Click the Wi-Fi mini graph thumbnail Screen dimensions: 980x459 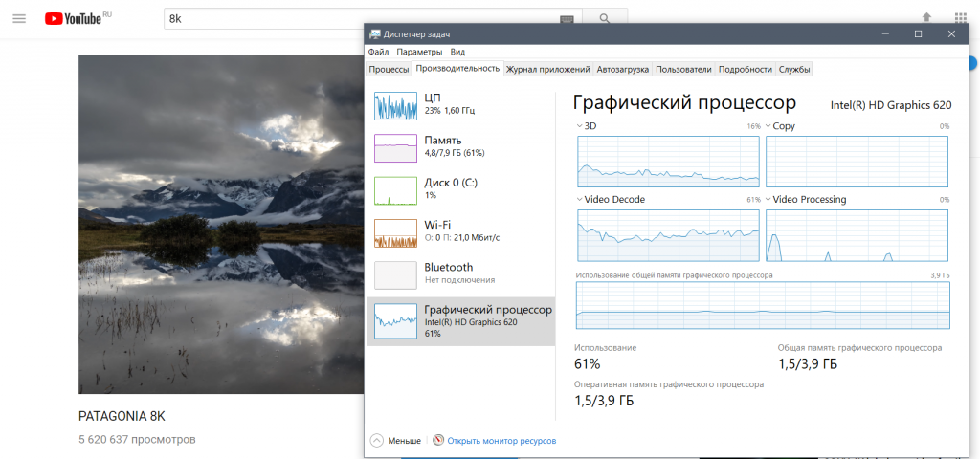pyautogui.click(x=395, y=233)
